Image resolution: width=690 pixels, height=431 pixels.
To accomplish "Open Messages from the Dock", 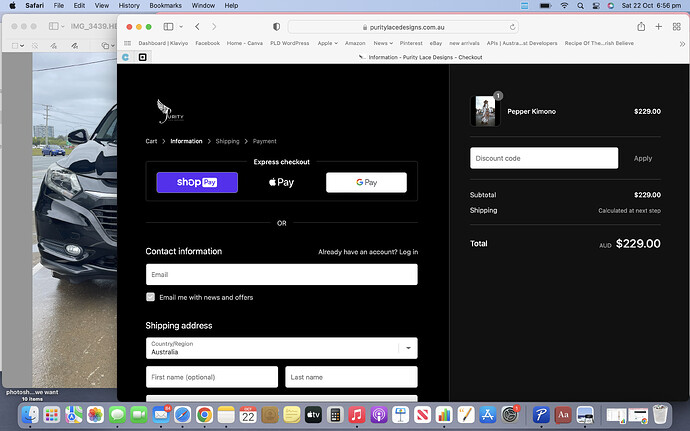I will pyautogui.click(x=117, y=415).
